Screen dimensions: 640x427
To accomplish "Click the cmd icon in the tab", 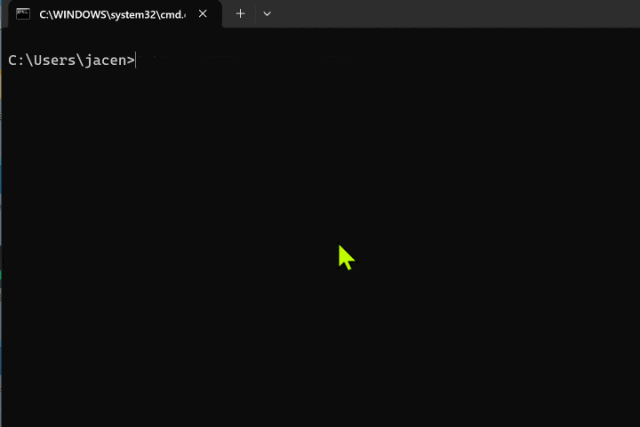I will pyautogui.click(x=23, y=14).
